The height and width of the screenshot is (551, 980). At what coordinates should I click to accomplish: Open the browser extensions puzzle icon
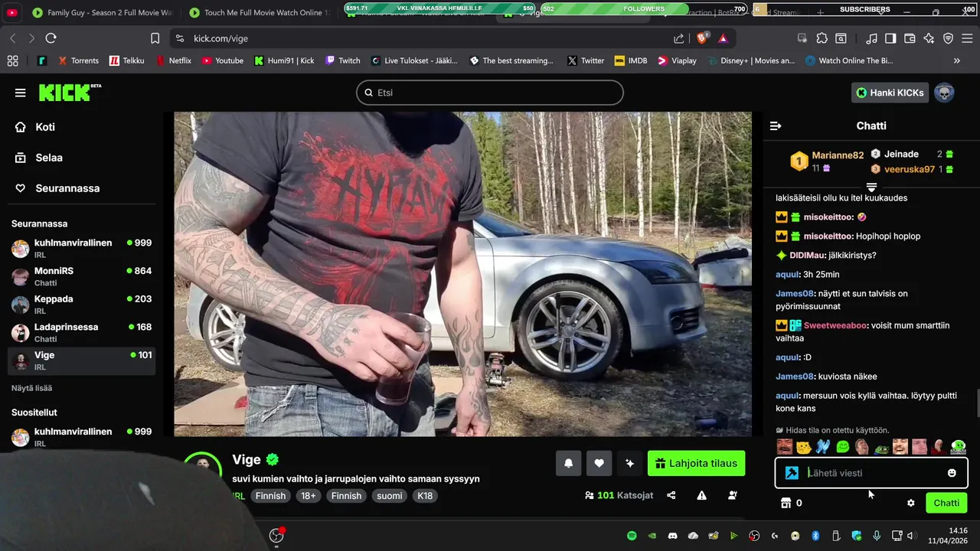pos(822,38)
